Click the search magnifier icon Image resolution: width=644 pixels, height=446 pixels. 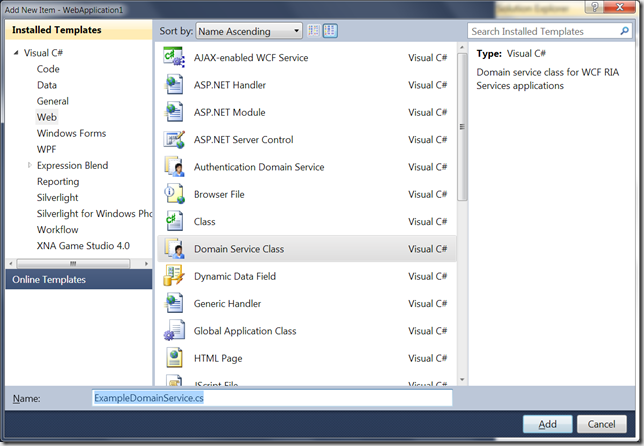click(x=624, y=31)
